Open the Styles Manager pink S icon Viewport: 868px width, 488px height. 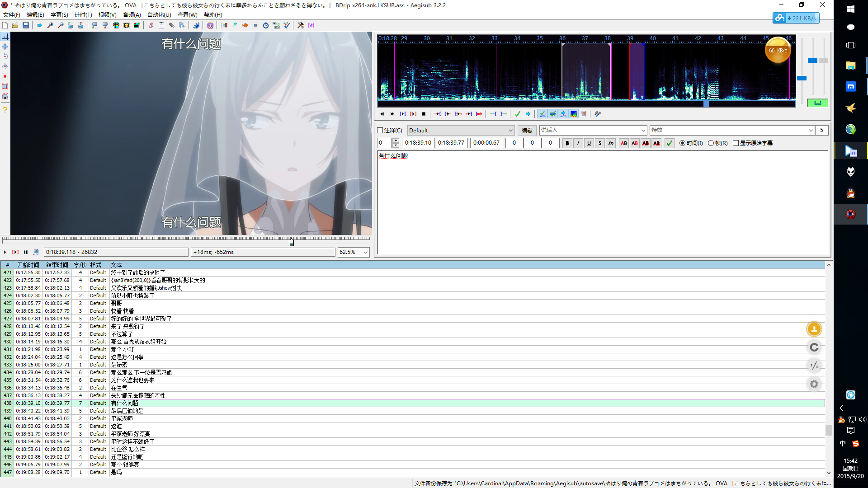tap(151, 25)
